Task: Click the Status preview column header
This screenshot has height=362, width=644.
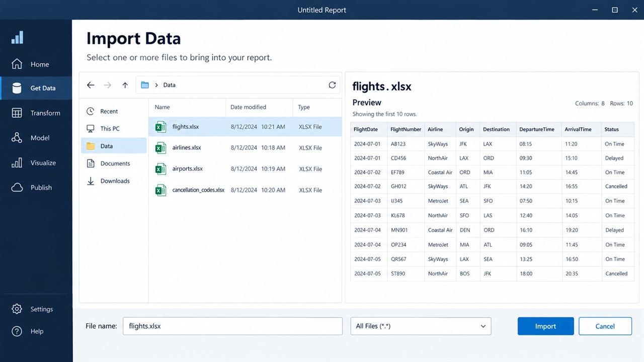Action: (618, 129)
